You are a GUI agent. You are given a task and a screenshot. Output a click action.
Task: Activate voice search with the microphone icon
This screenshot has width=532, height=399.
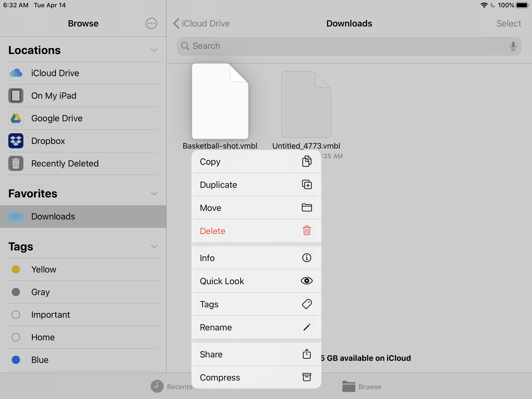(513, 46)
